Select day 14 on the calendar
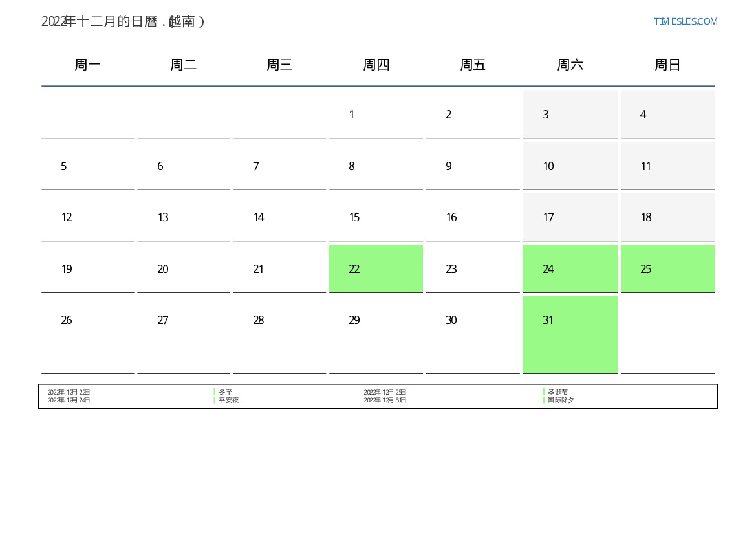Screen dimensions: 756x535 279,217
